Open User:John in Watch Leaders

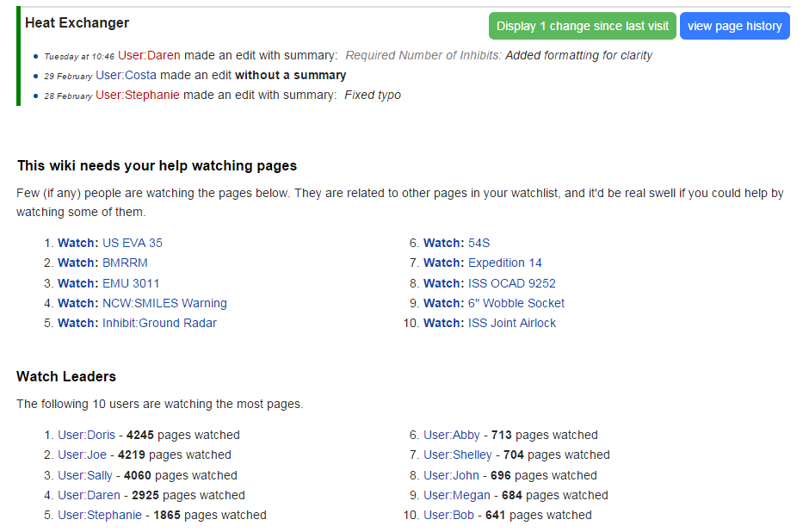pyautogui.click(x=452, y=475)
